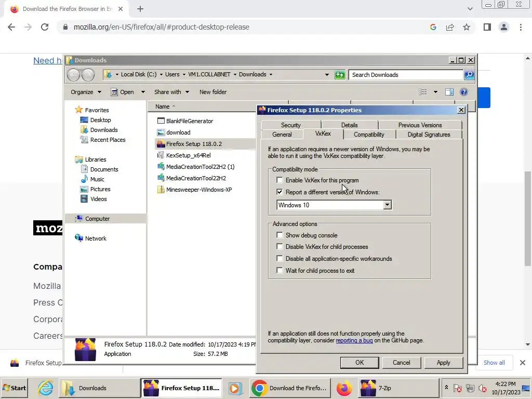
Task: Click the Apply button
Action: coord(444,363)
